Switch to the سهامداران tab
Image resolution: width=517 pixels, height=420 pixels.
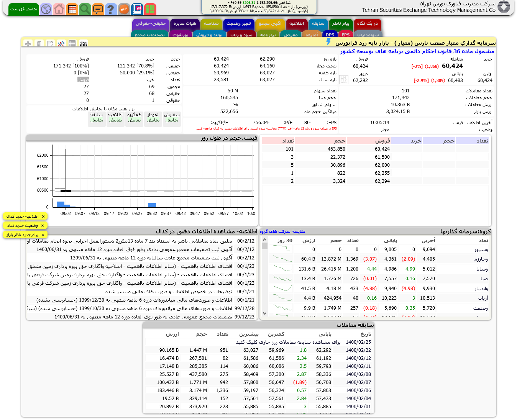368,34
